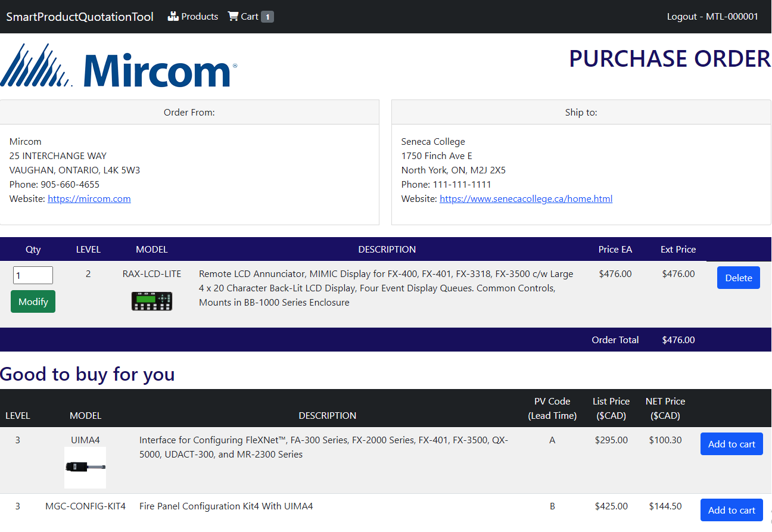The height and width of the screenshot is (532, 772).
Task: Open the senecacollege.ca website link
Action: click(526, 199)
